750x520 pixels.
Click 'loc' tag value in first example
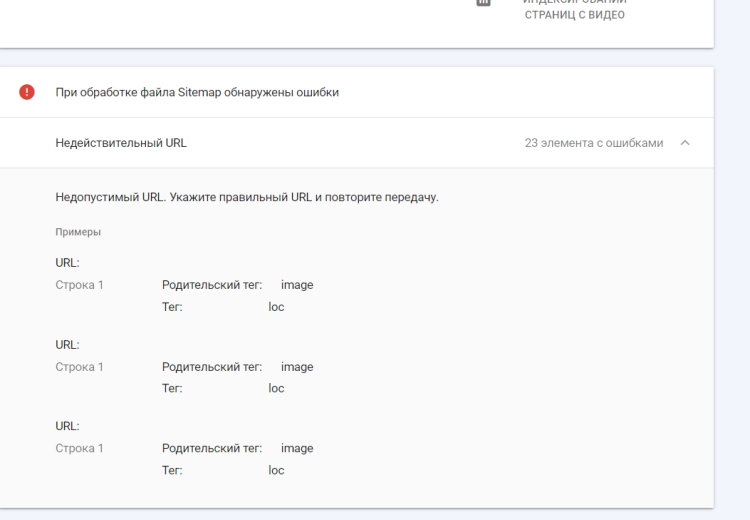(276, 307)
